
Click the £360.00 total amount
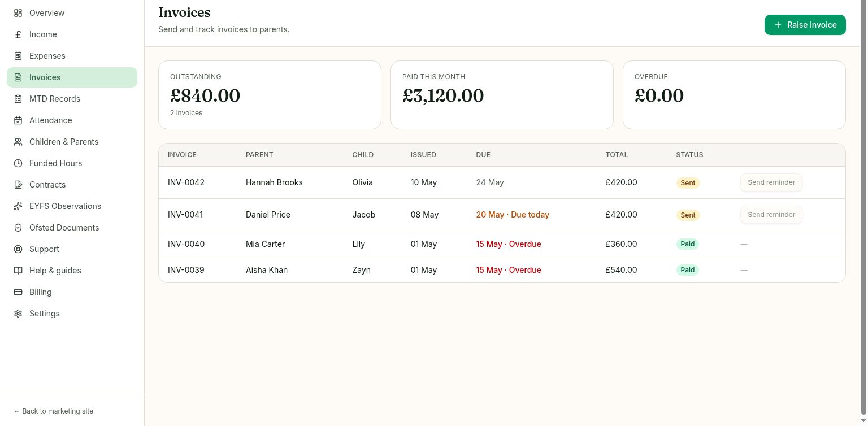(621, 244)
